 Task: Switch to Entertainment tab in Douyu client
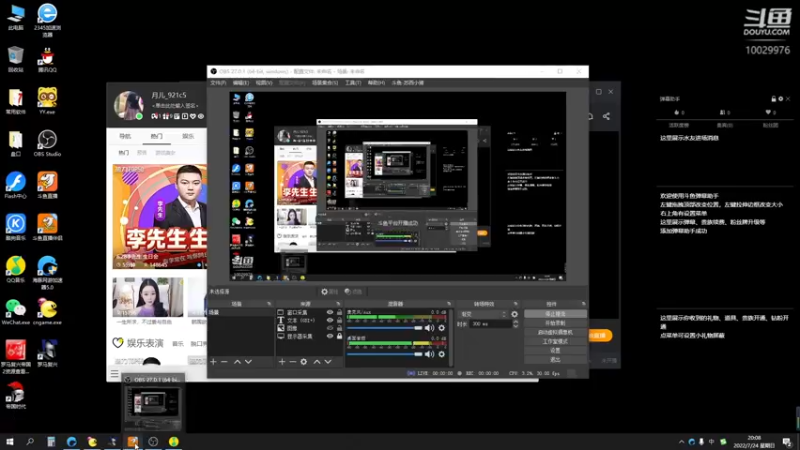point(188,136)
